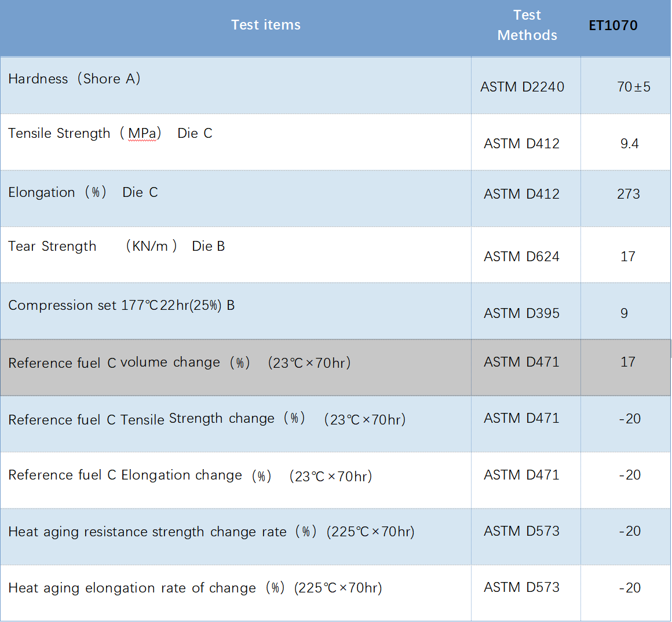The width and height of the screenshot is (672, 622).
Task: Select the 9.4 tensile strength value
Action: 629,144
